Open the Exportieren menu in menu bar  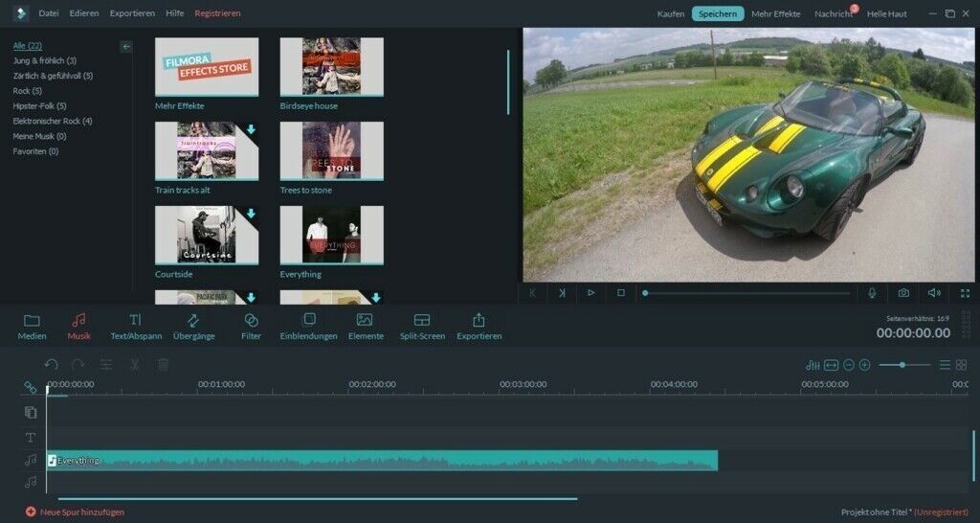(x=132, y=13)
